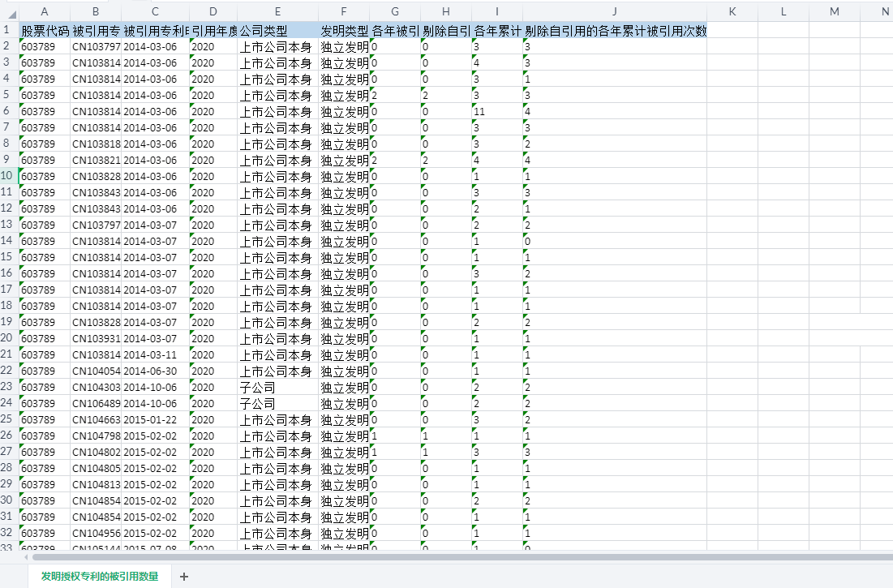
Task: Select column E header
Action: 277,11
